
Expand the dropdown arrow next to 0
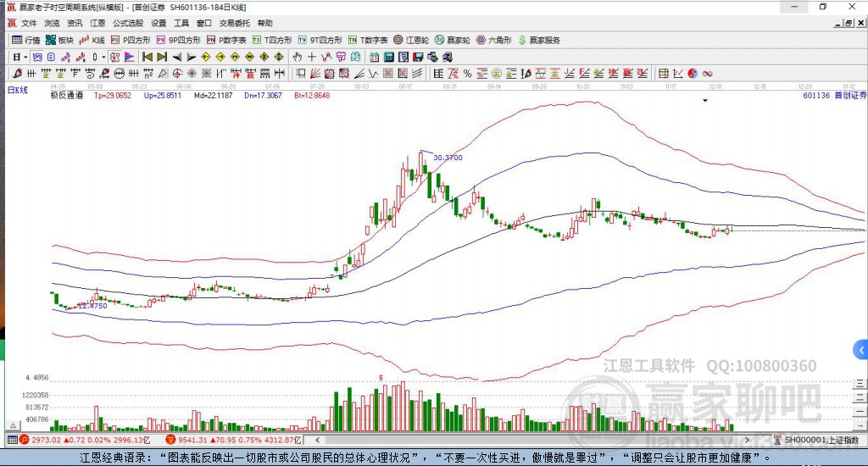click(103, 57)
